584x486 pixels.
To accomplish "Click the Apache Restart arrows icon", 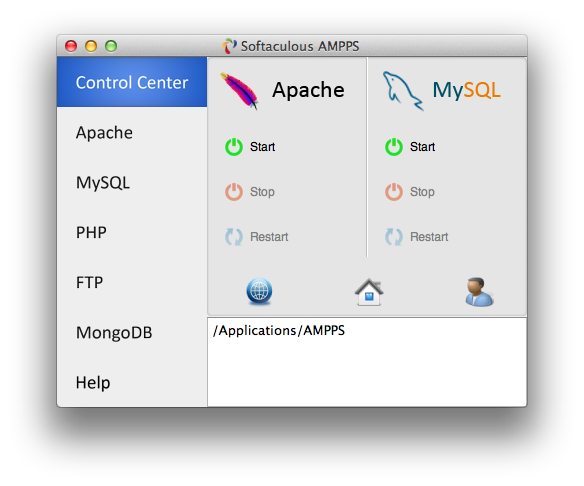I will click(x=234, y=236).
